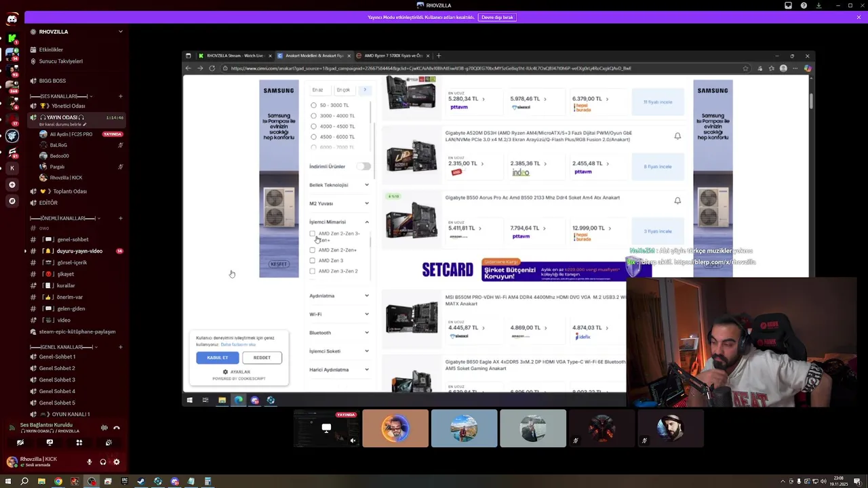Bookmark page with star in address bar

(x=745, y=68)
